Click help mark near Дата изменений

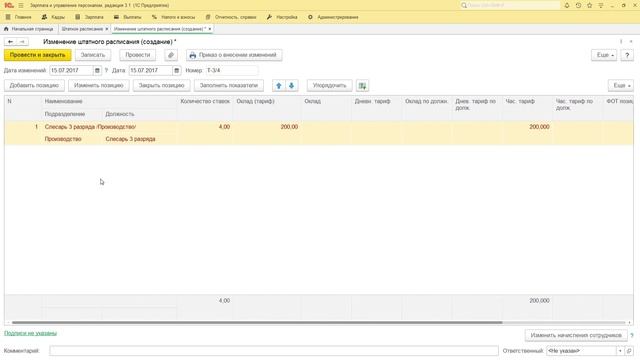(107, 70)
